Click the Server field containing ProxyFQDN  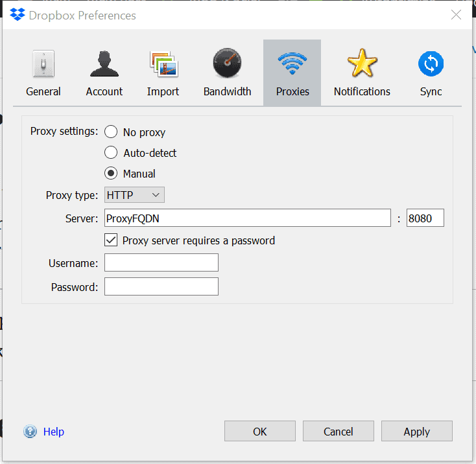tap(247, 218)
